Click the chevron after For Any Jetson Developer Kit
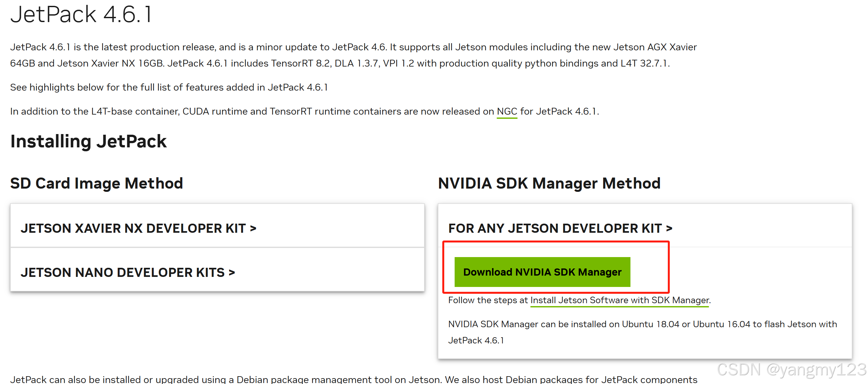 coord(669,229)
